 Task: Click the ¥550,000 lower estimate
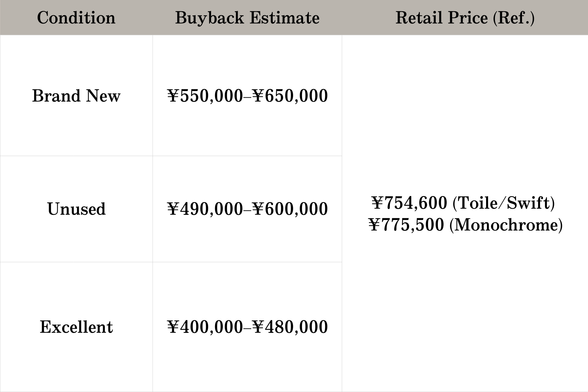click(x=205, y=96)
